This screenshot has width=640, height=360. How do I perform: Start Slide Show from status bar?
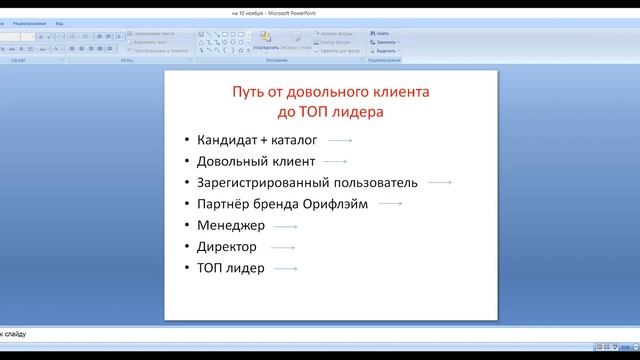[615, 347]
